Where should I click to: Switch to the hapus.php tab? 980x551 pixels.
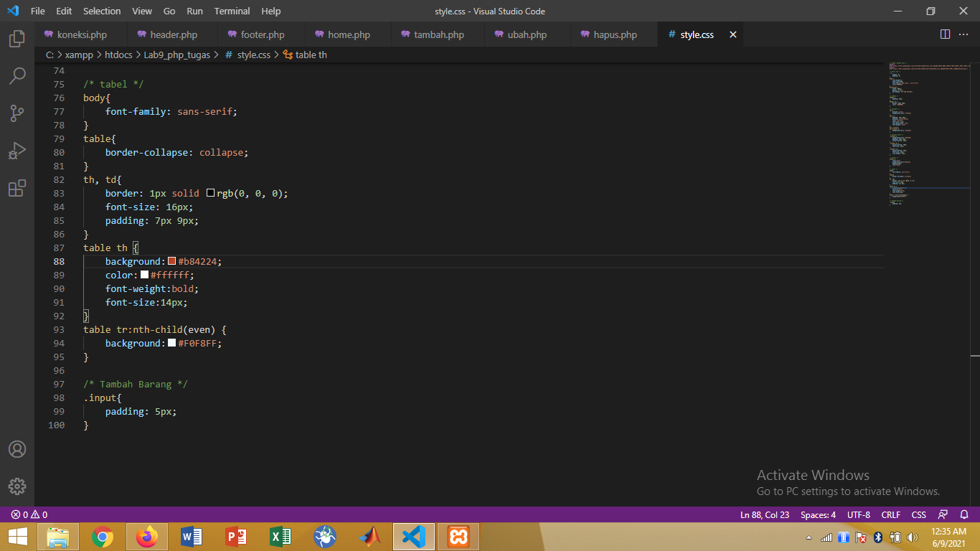pyautogui.click(x=615, y=34)
